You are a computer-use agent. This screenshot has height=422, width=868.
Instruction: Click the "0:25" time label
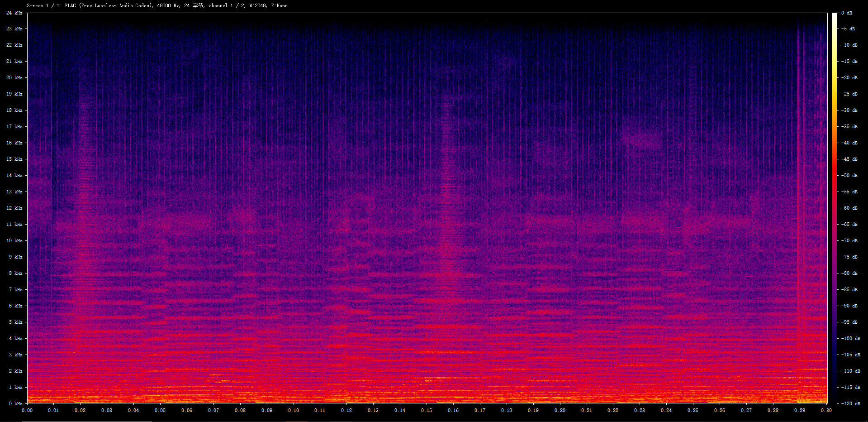693,410
